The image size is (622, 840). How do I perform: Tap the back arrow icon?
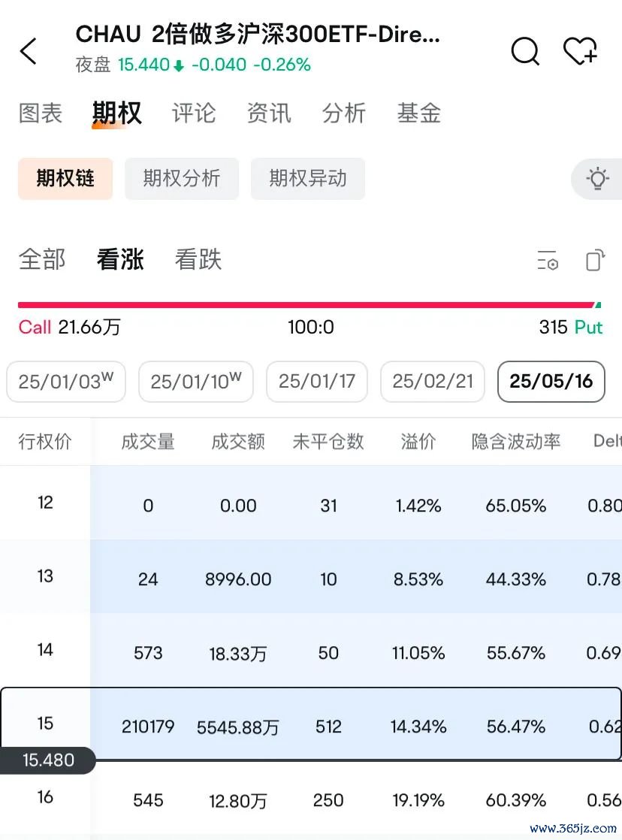pyautogui.click(x=29, y=52)
